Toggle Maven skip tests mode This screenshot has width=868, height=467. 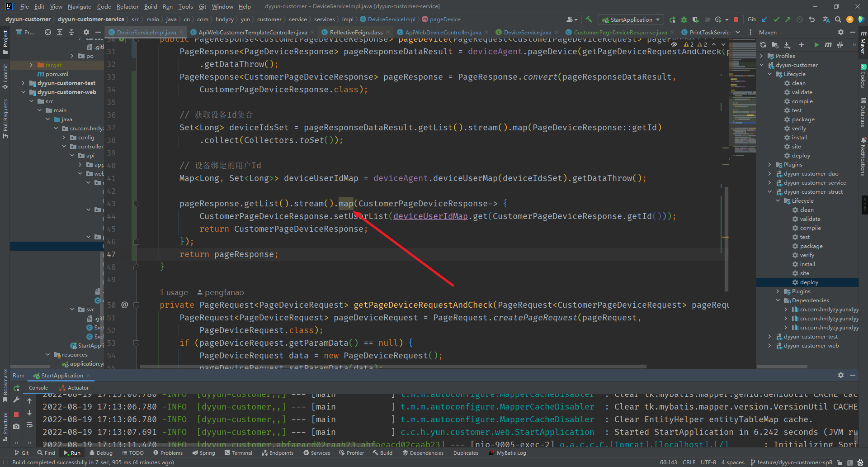[840, 45]
